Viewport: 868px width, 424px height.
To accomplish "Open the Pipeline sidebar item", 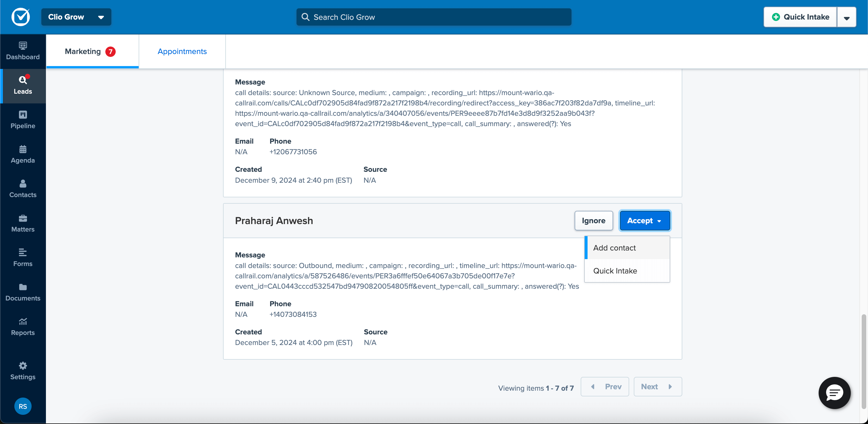I will tap(23, 120).
